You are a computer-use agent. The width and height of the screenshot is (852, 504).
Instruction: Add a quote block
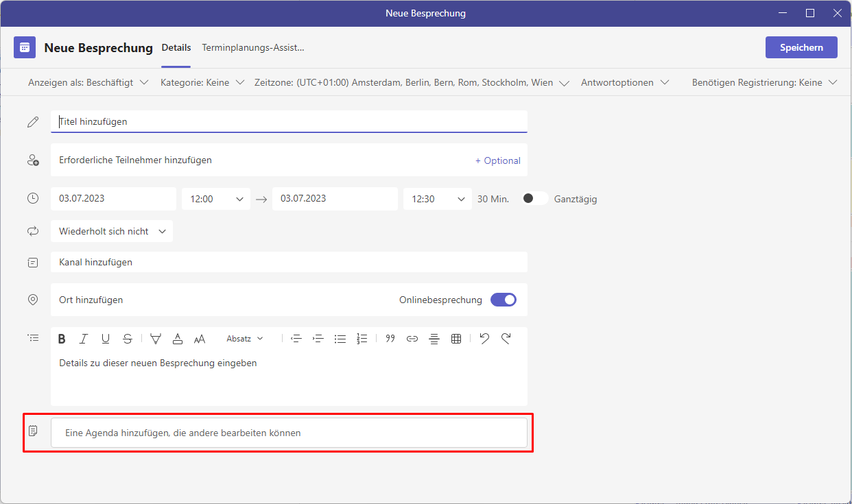390,339
